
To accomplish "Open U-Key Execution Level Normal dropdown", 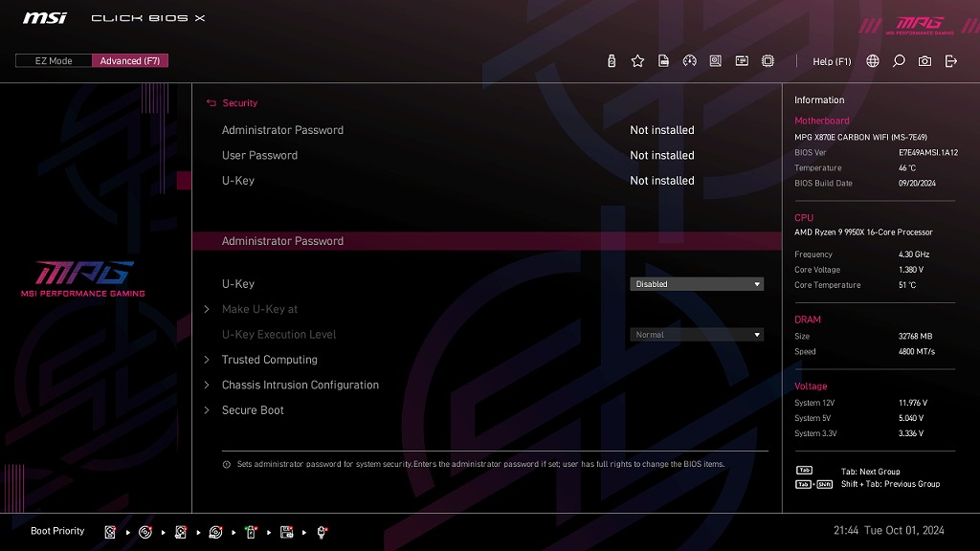I will [x=697, y=335].
